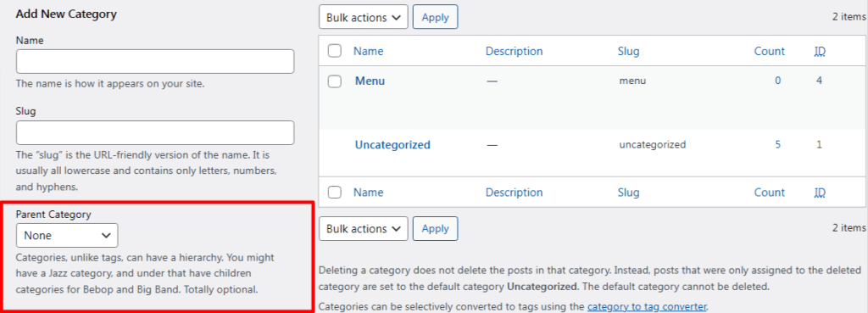Open the Uncategorized row count 5 link
The width and height of the screenshot is (868, 313).
(778, 145)
